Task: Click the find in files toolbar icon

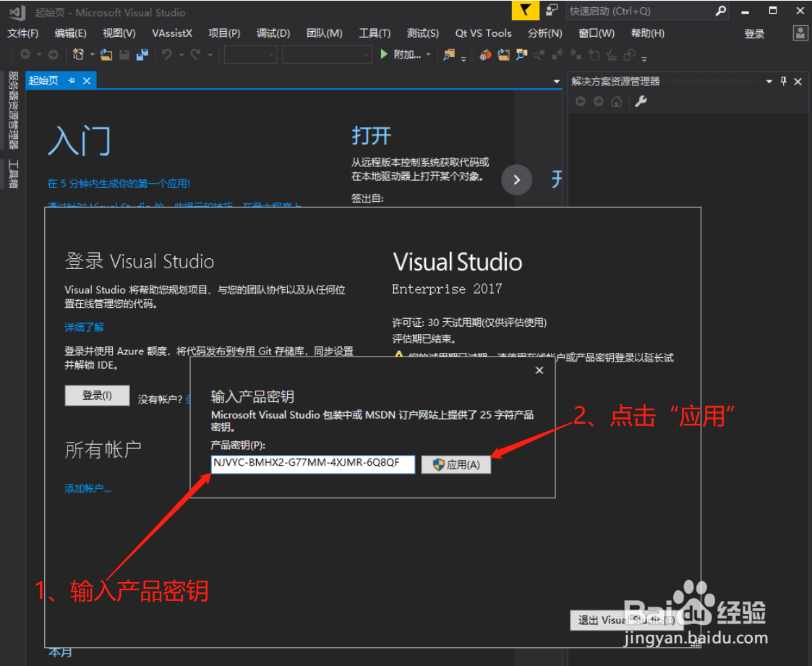Action: (x=449, y=54)
